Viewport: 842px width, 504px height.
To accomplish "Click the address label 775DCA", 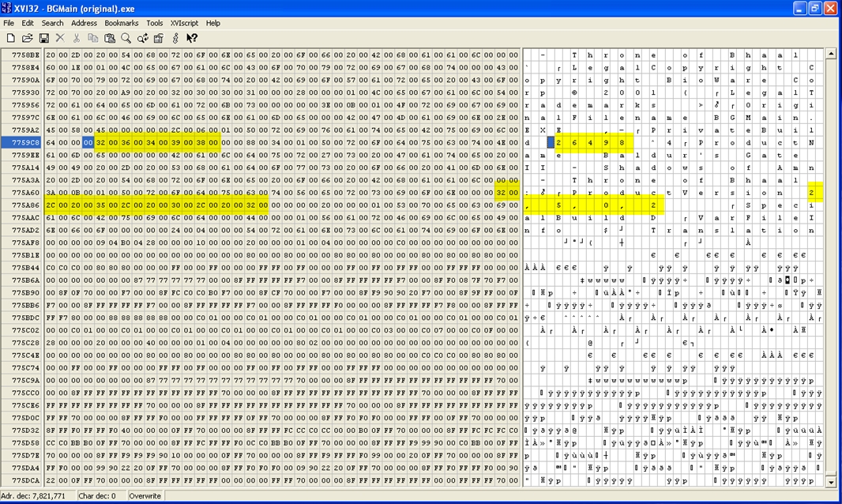I will pyautogui.click(x=26, y=480).
